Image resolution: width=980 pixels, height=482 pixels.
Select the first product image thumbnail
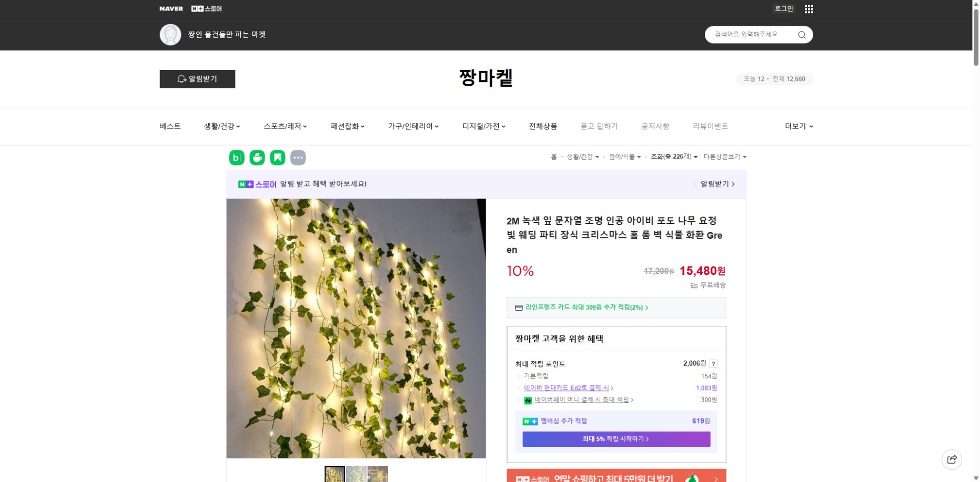coord(335,474)
